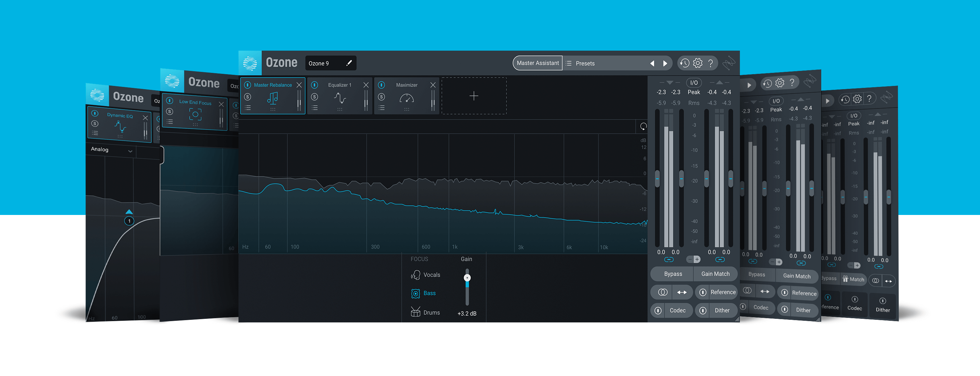Select Vocals as the focus source

coord(426,275)
